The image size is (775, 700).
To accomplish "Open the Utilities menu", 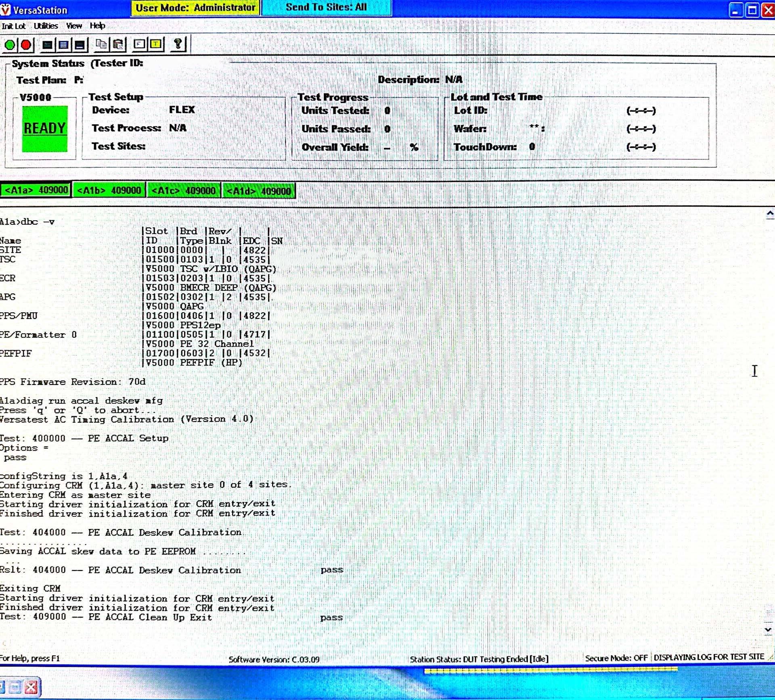I will point(46,26).
